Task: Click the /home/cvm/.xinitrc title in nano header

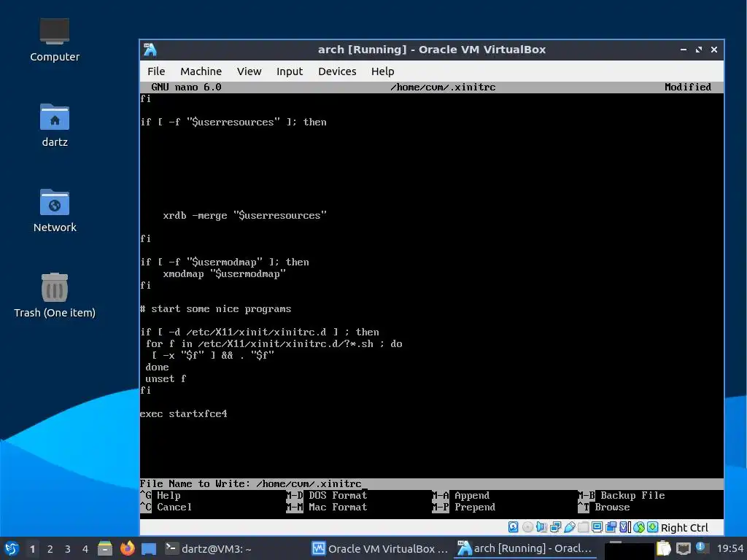Action: (x=443, y=87)
